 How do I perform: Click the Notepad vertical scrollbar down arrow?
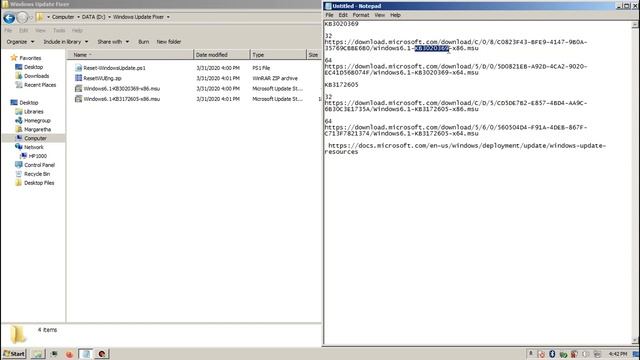tap(635, 340)
